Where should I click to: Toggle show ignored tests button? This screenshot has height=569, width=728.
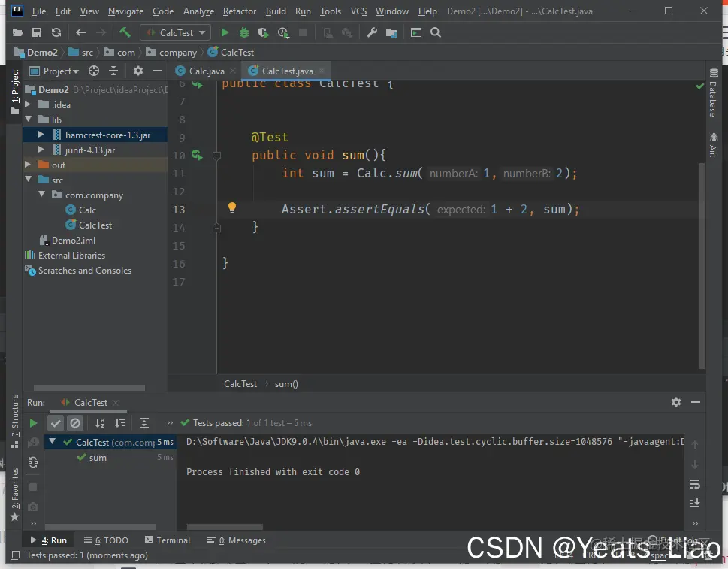(x=74, y=423)
